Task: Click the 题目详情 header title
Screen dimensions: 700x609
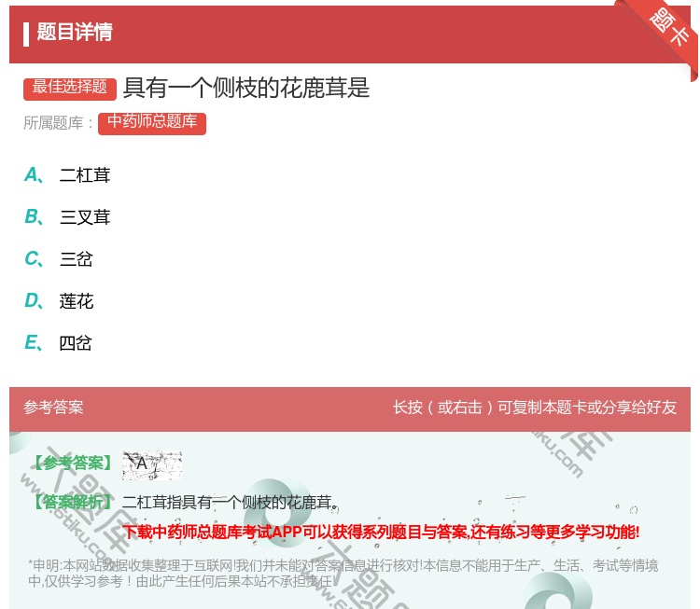Action: tap(75, 32)
